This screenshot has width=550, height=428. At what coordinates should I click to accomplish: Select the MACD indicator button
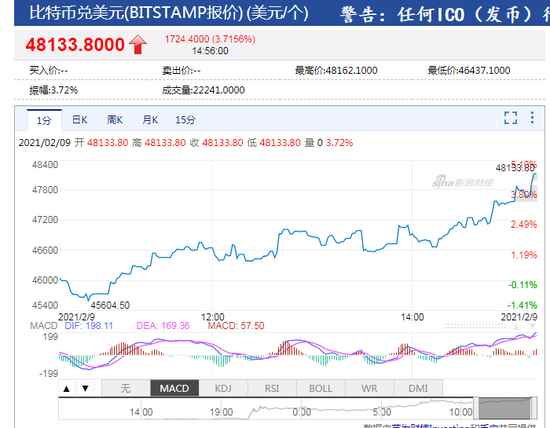[x=174, y=388]
